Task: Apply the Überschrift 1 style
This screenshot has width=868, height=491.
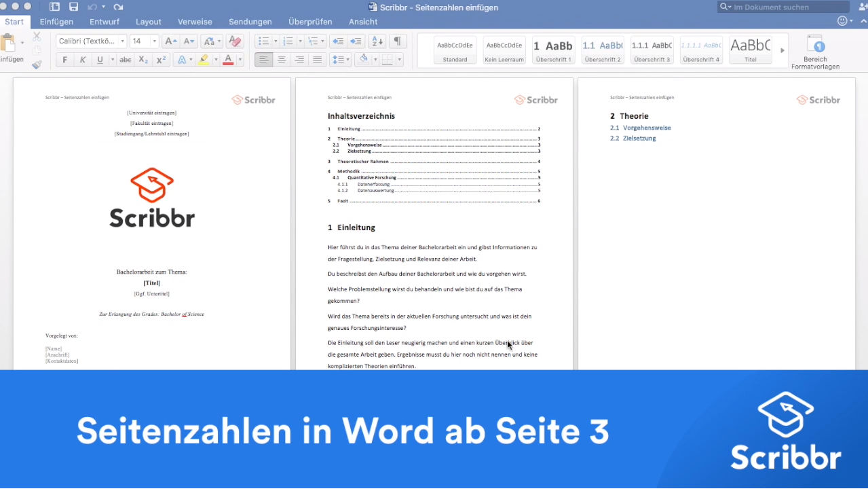Action: [x=553, y=50]
